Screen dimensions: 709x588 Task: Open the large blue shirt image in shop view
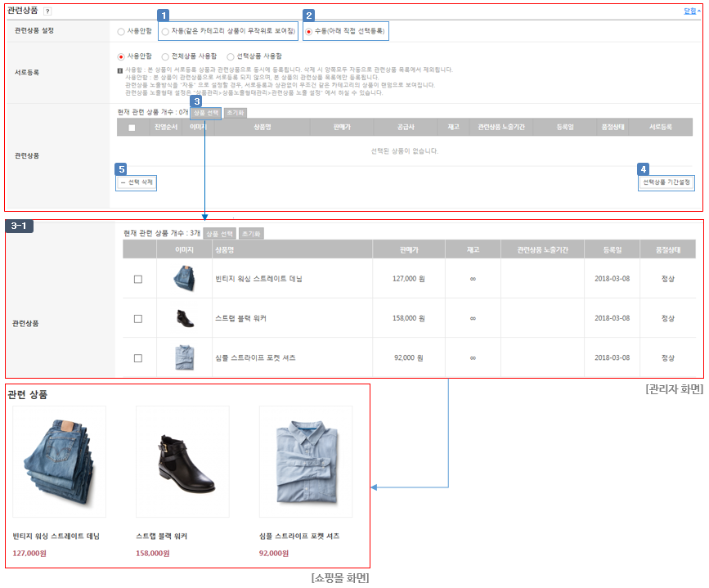[306, 461]
